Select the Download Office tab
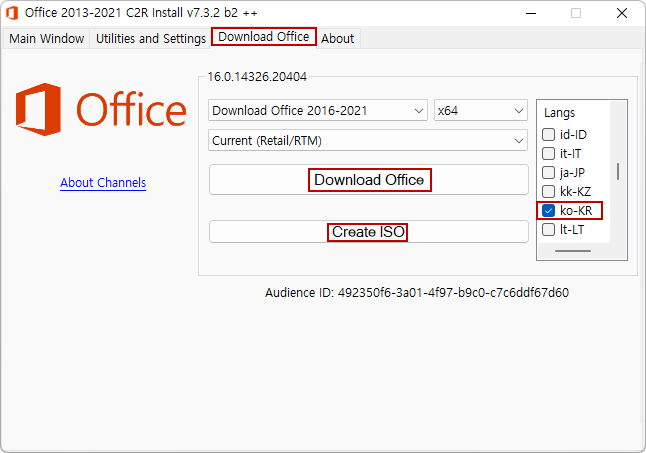 tap(264, 37)
